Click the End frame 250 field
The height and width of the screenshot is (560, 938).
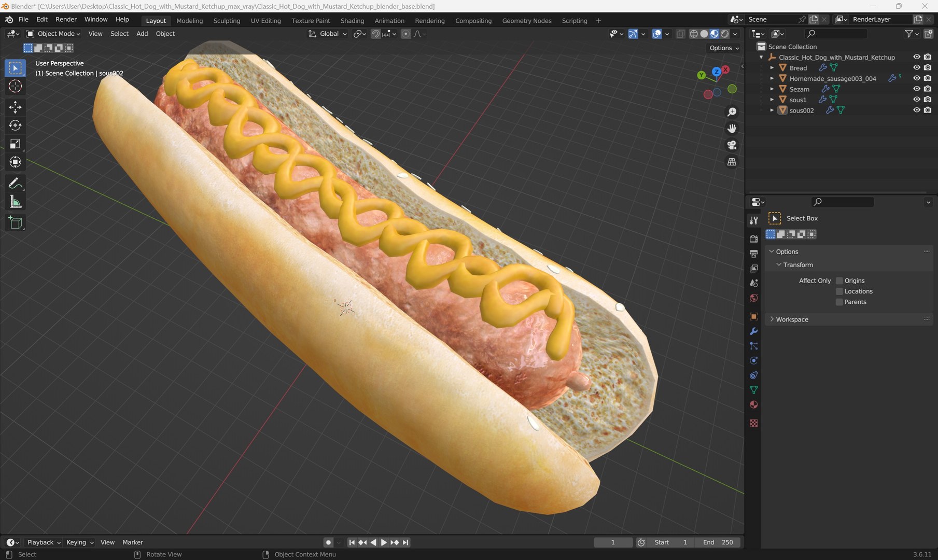coord(718,542)
